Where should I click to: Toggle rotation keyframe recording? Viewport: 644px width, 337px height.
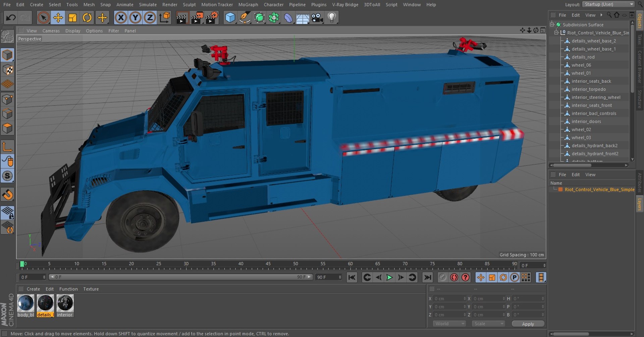503,278
